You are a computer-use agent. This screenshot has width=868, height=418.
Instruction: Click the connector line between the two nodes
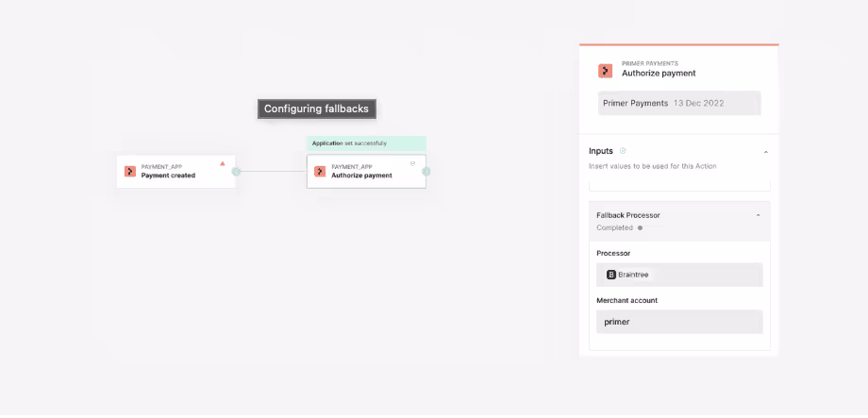pos(274,172)
